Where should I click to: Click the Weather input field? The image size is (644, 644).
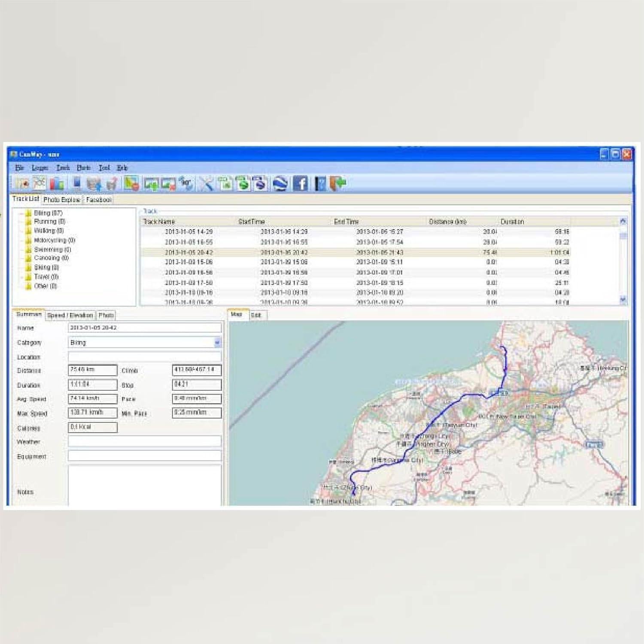[145, 441]
